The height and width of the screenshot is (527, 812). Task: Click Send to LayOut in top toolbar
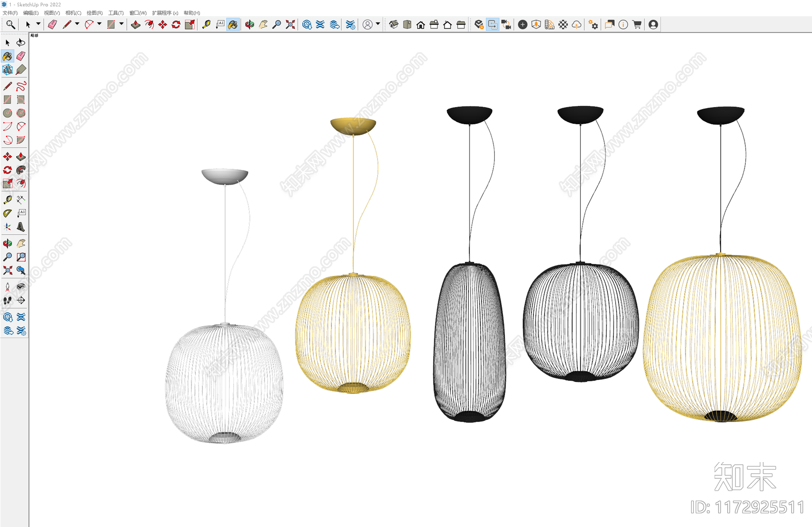334,24
